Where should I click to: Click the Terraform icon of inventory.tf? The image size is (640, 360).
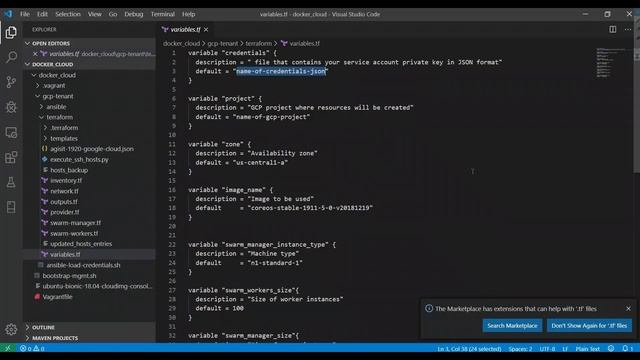pos(44,180)
